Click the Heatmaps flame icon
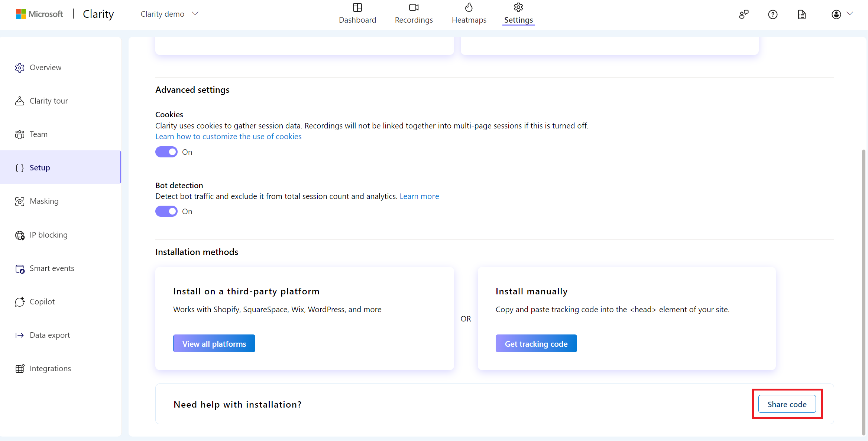Viewport: 868px width, 441px height. coord(469,7)
